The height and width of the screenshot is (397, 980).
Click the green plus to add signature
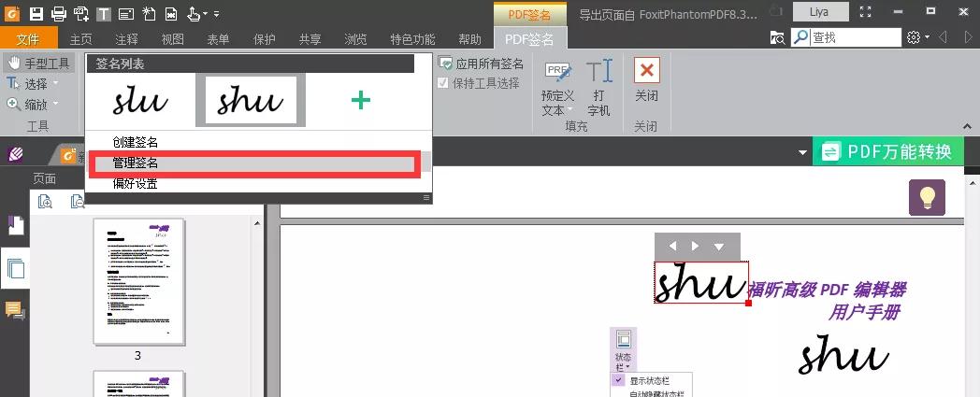coord(361,100)
